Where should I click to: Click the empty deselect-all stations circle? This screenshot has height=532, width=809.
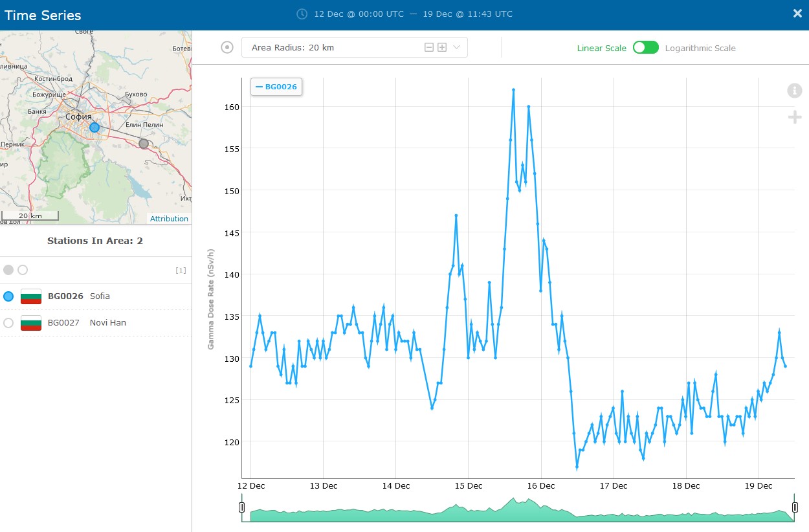pyautogui.click(x=23, y=270)
